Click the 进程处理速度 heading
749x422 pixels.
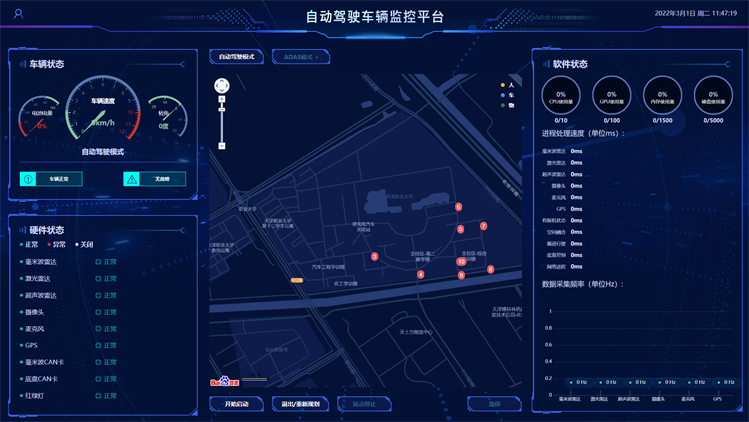[583, 133]
